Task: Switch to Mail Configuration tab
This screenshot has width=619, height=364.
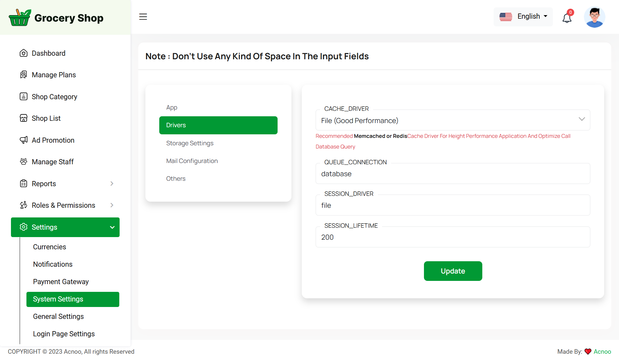Action: coord(192,161)
